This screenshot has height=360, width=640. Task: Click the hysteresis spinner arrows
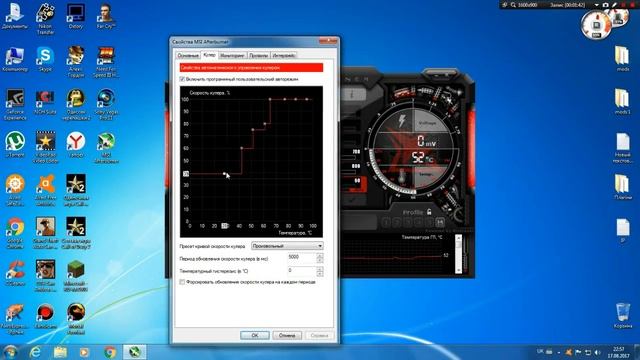pyautogui.click(x=320, y=271)
